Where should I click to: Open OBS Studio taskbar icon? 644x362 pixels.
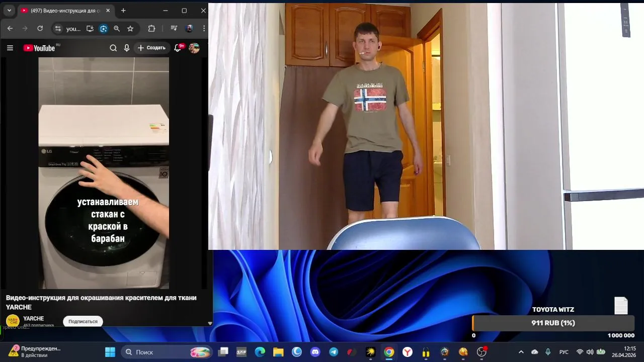point(481,352)
